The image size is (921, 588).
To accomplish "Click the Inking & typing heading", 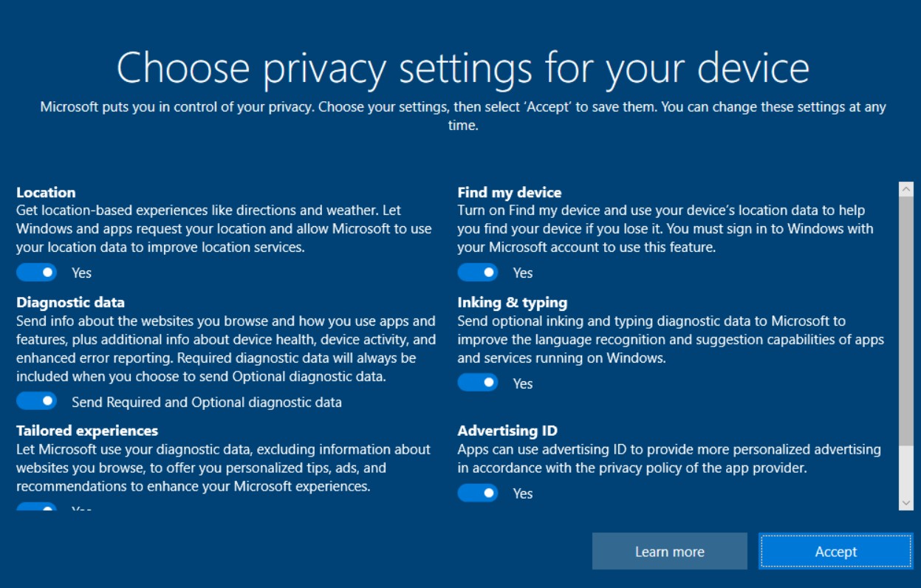I will tap(512, 302).
